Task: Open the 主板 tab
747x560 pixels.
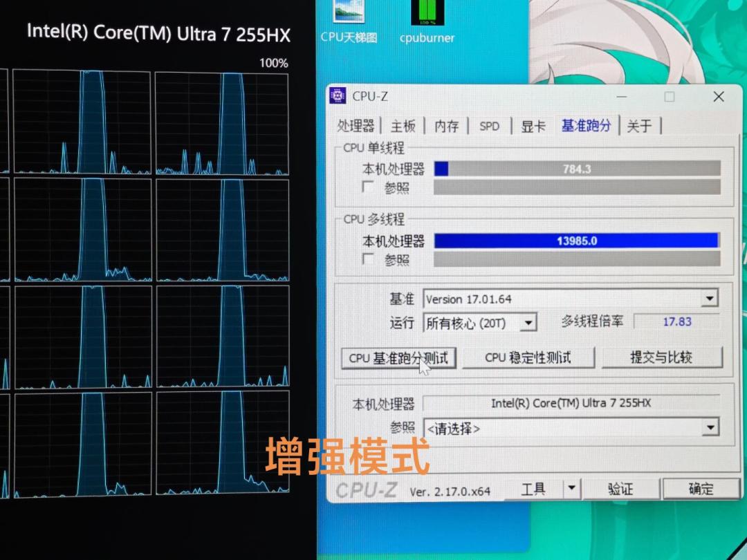Action: tap(403, 127)
